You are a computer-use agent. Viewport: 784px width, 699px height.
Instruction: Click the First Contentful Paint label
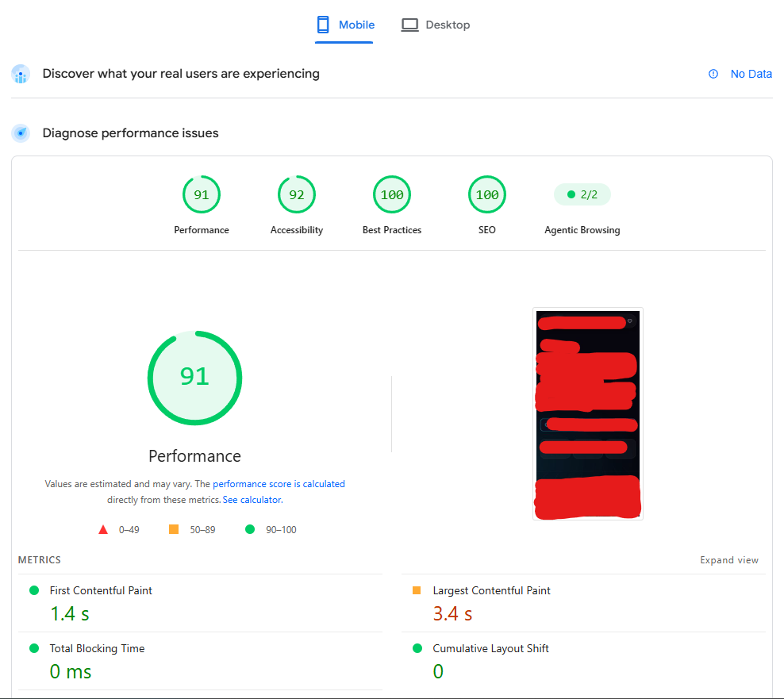click(x=101, y=590)
